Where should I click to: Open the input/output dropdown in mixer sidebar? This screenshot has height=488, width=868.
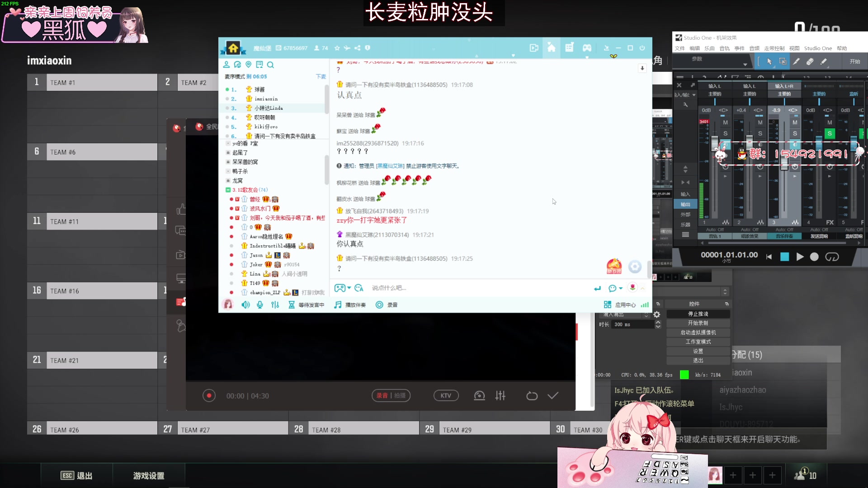click(x=693, y=95)
